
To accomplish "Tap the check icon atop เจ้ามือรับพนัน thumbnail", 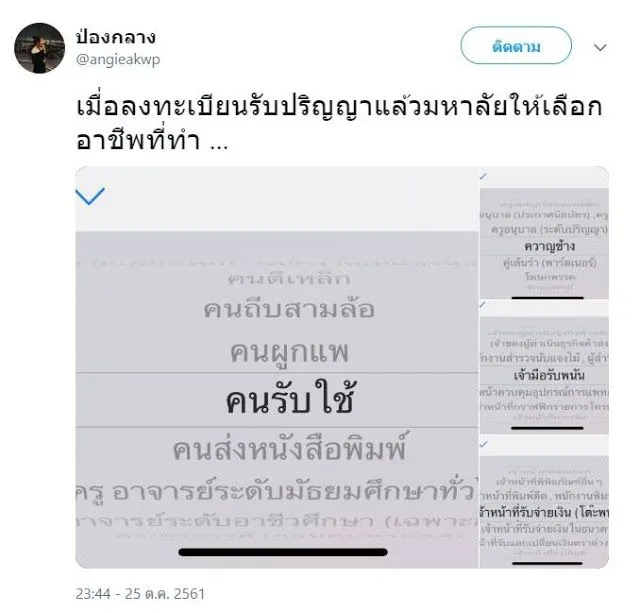I will pos(484,305).
